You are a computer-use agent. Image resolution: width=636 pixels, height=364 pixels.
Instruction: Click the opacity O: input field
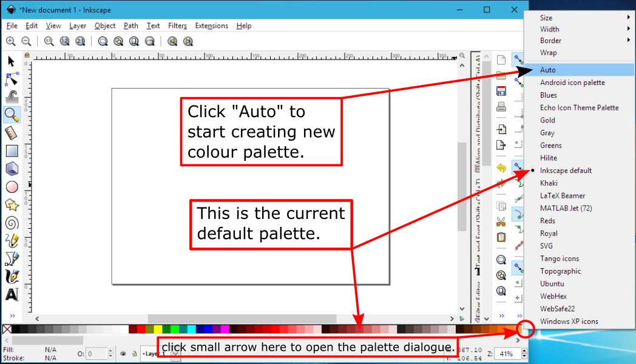[96, 354]
